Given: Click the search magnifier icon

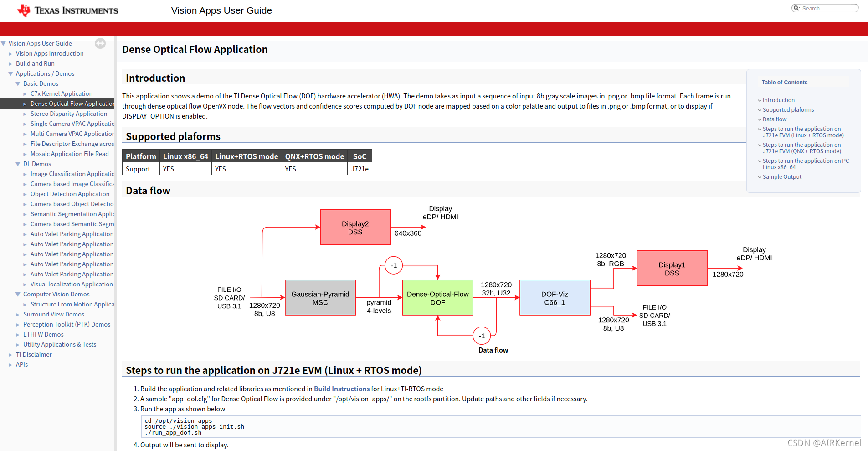Looking at the screenshot, I should (x=796, y=8).
